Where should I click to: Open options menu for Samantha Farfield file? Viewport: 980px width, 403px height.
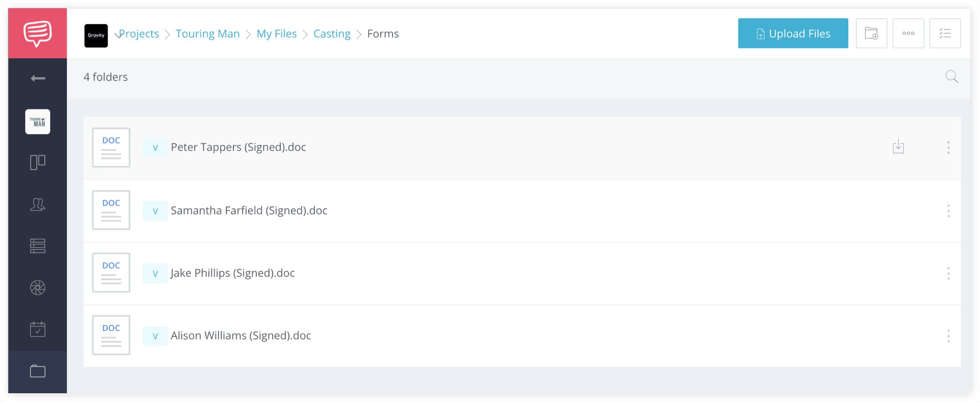pyautogui.click(x=948, y=211)
